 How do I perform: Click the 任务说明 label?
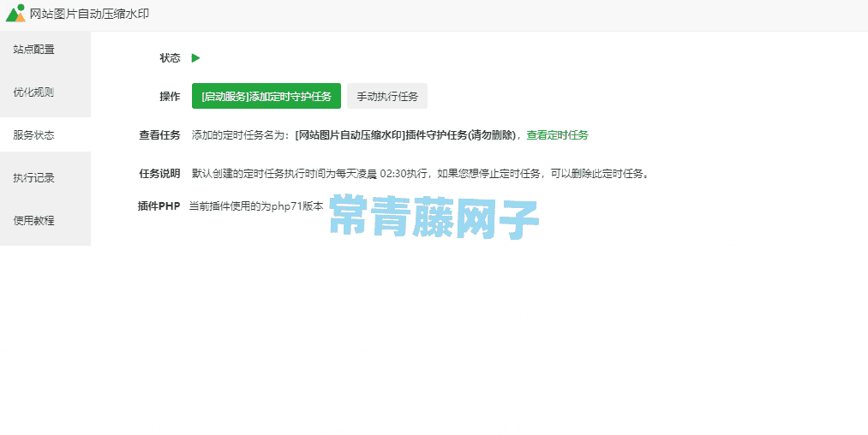click(159, 174)
